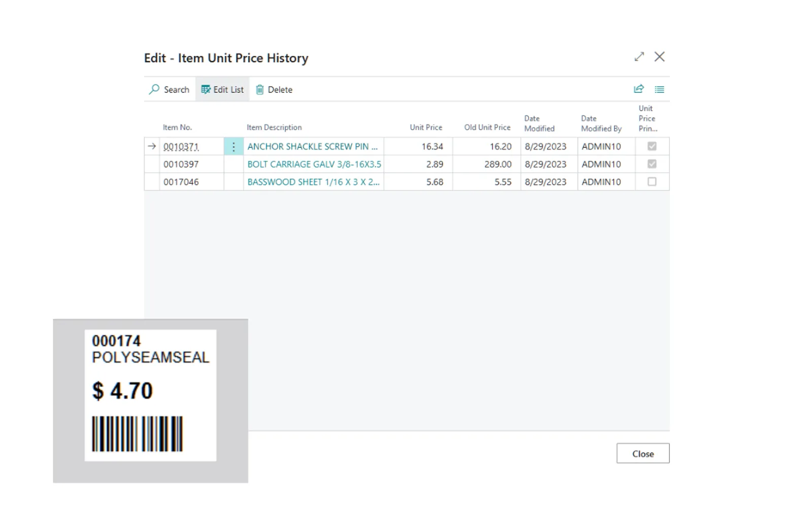The height and width of the screenshot is (508, 812).
Task: Sort by Item Description column header
Action: 274,128
